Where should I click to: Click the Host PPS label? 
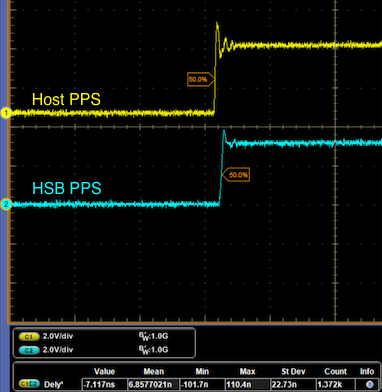(66, 99)
